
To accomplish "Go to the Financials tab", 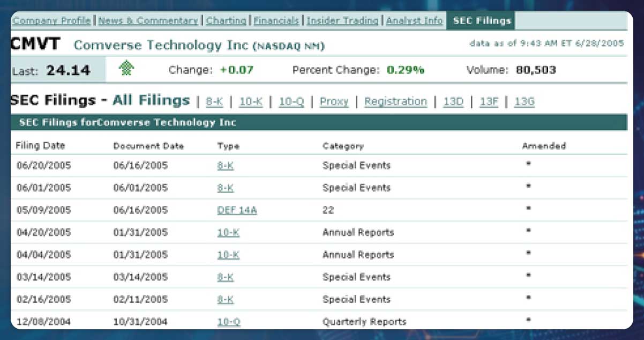I will click(276, 21).
